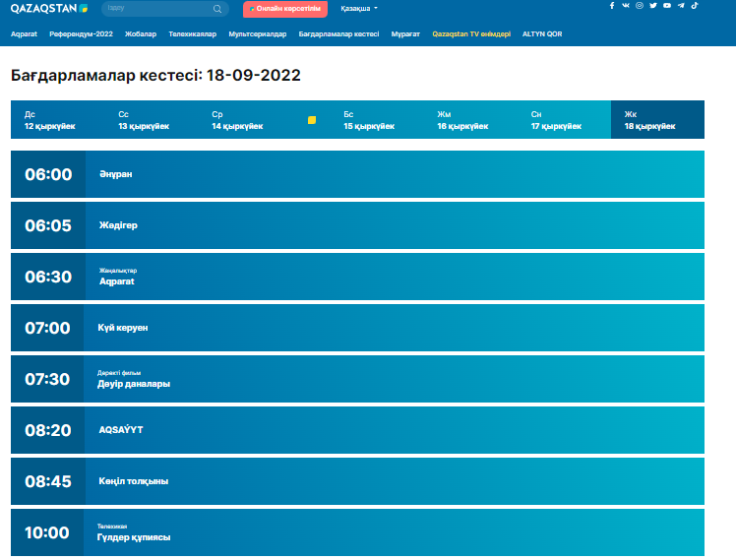Open the Facebook social link icon
Screen dimensions: 736x560
pos(612,6)
